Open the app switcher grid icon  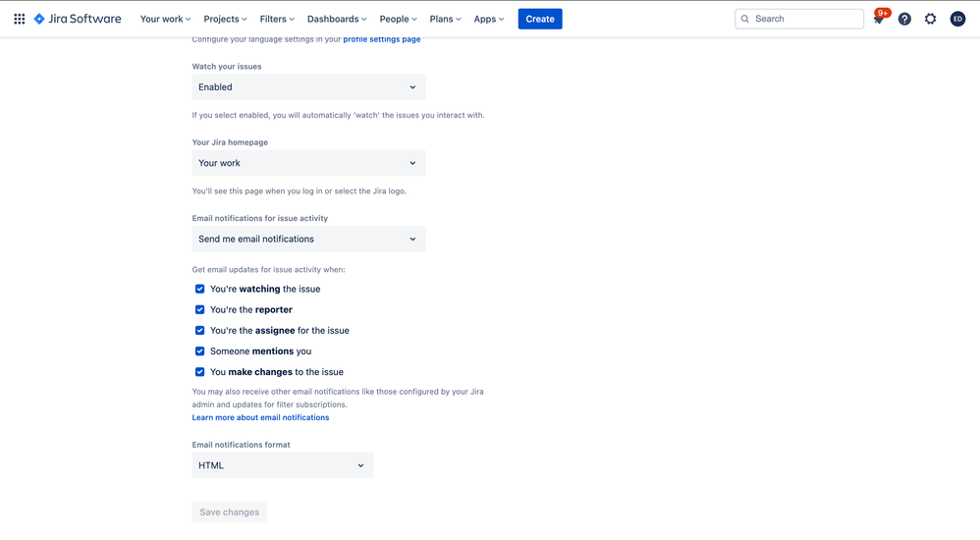(x=20, y=19)
